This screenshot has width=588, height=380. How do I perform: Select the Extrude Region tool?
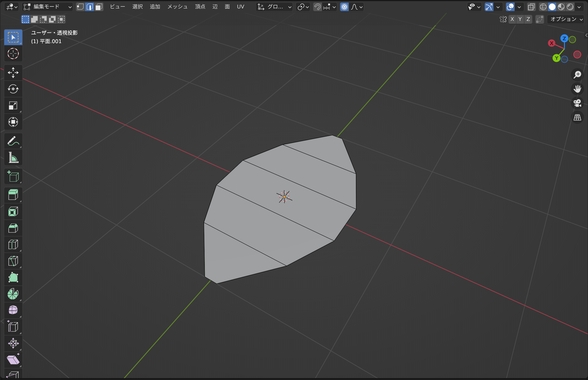coord(13,195)
